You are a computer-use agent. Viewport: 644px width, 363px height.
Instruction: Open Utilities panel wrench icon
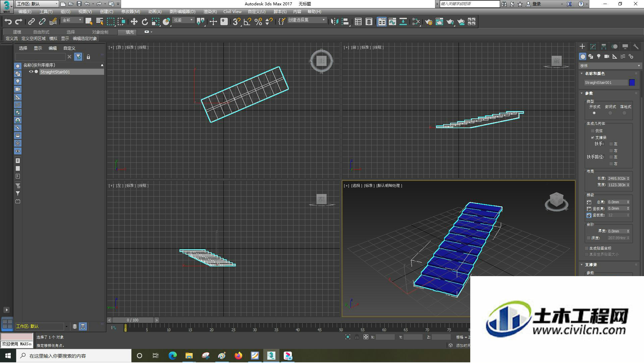636,47
